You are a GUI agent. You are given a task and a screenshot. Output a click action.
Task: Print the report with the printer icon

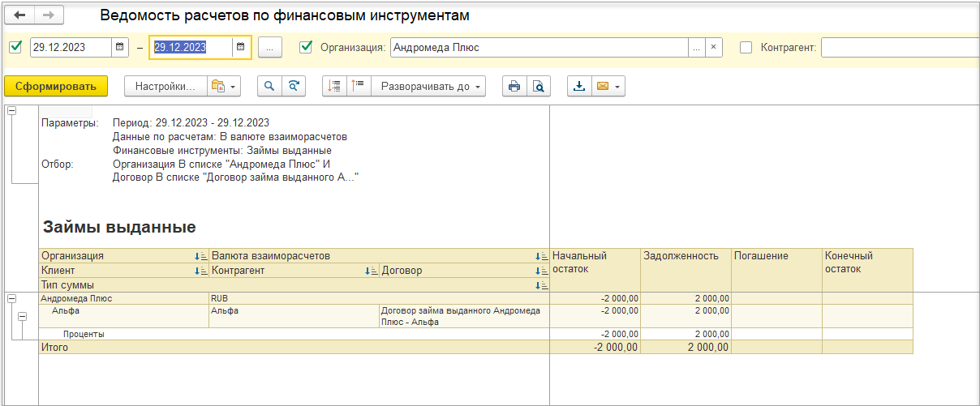point(514,86)
